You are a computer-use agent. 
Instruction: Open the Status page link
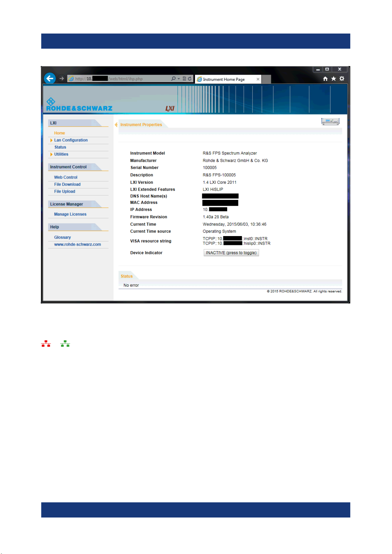pyautogui.click(x=60, y=147)
